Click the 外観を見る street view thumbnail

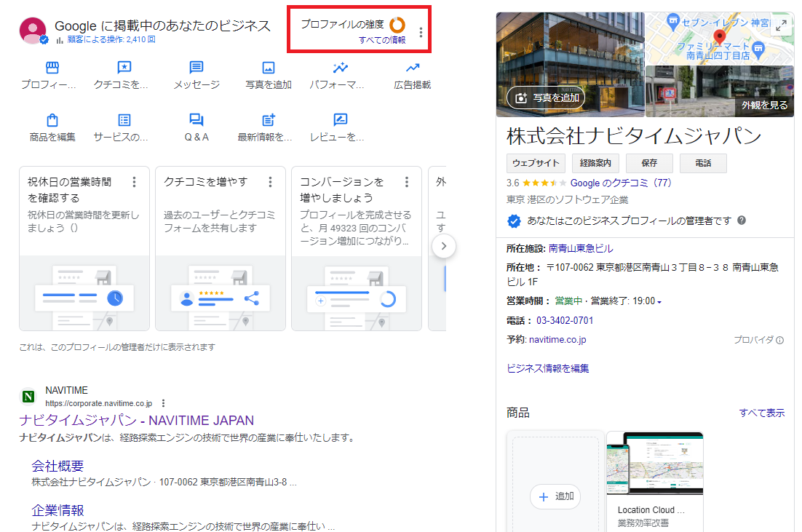pos(720,92)
